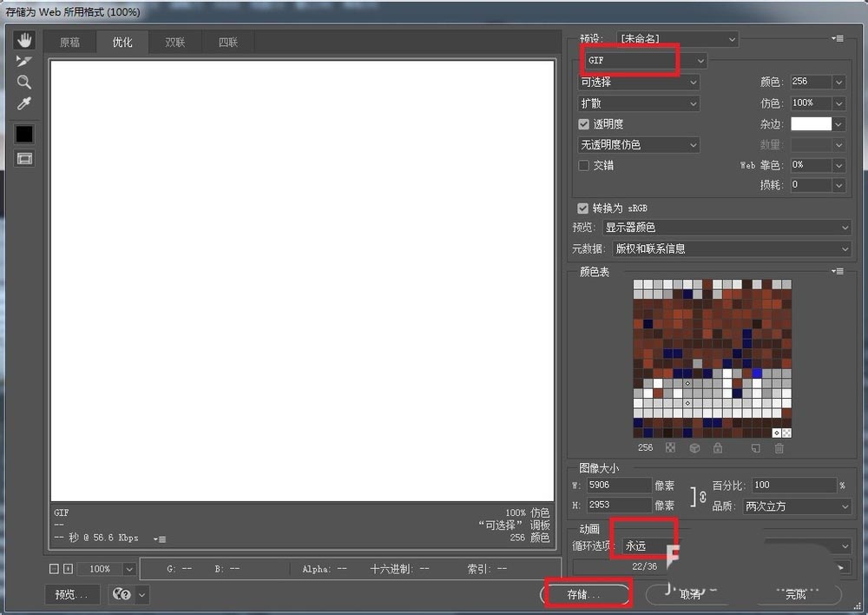Click the 损耗 field showing 0
The height and width of the screenshot is (615, 868).
point(811,185)
